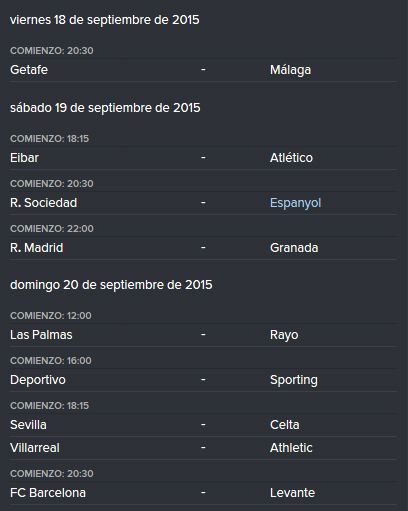Viewport: 408px width, 511px height.
Task: Click the highlighted Espanyol link
Action: (295, 203)
